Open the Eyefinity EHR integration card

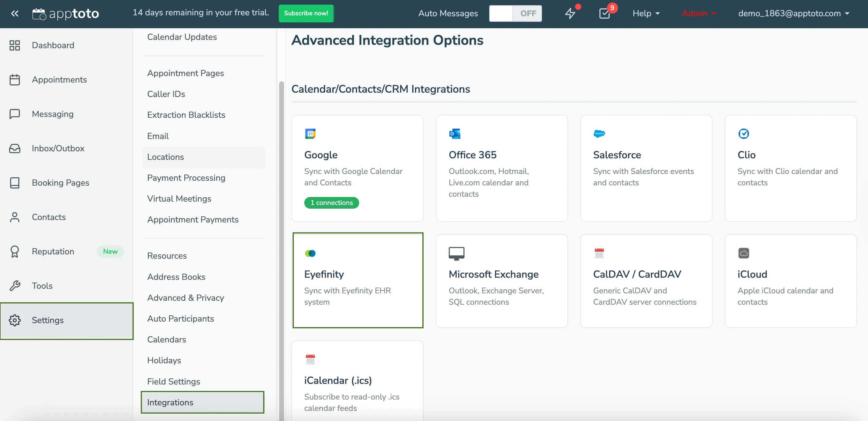pyautogui.click(x=358, y=280)
